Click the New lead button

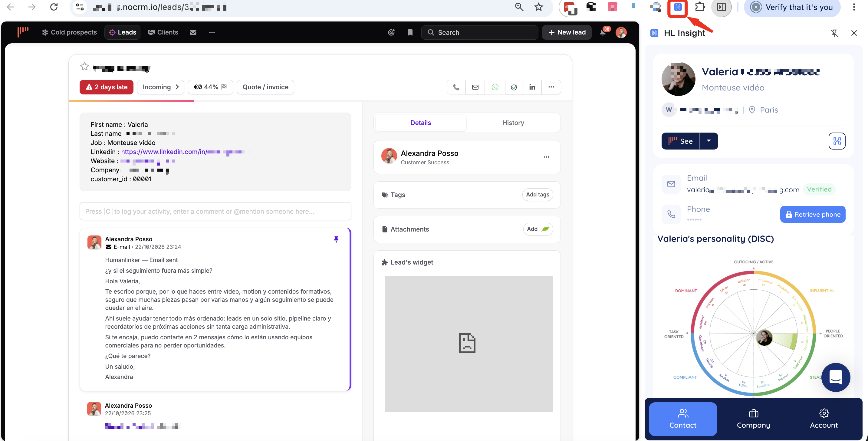[x=567, y=32]
